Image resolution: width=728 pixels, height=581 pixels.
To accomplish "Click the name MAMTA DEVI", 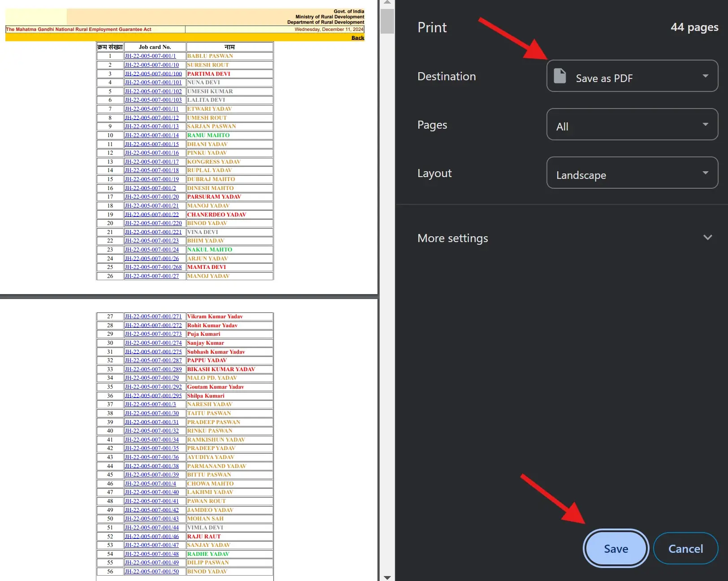I will [207, 267].
